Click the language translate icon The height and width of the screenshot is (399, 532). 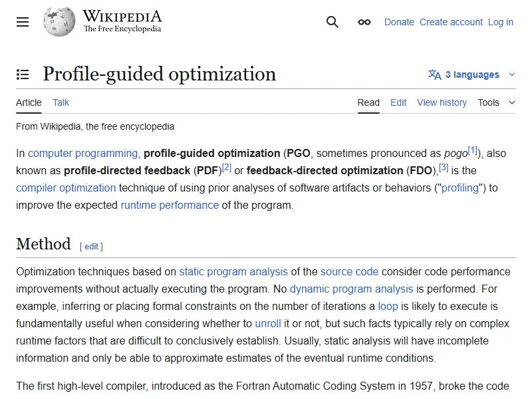click(x=434, y=74)
